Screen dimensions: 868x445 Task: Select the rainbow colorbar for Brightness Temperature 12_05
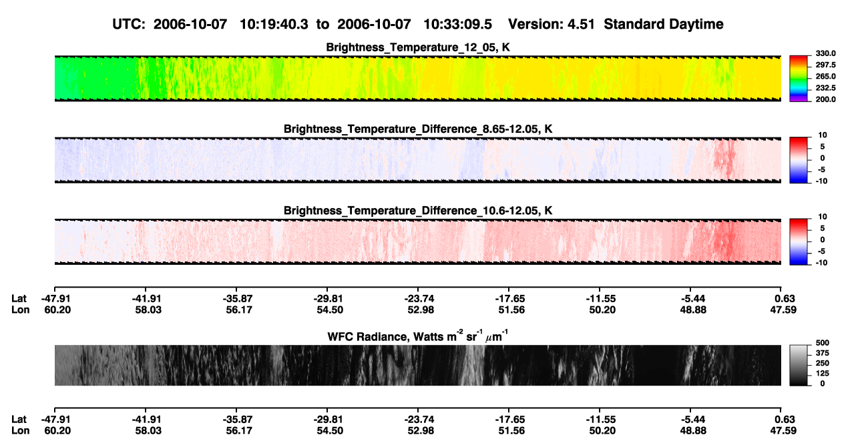click(x=799, y=78)
